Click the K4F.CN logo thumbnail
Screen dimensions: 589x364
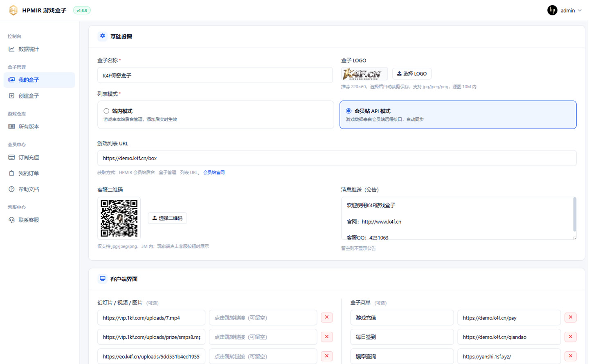click(x=364, y=74)
